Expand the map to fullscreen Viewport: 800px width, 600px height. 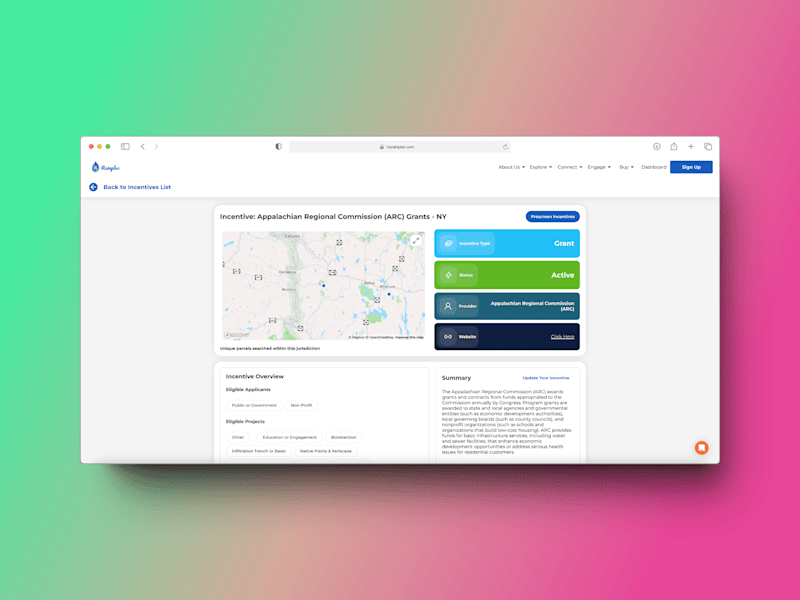click(x=416, y=240)
